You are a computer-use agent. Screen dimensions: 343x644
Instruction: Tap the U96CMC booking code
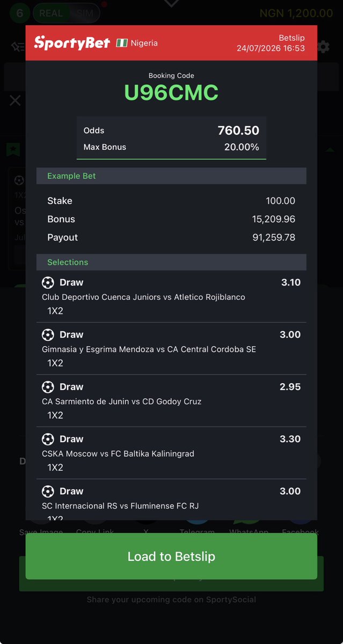click(x=171, y=93)
